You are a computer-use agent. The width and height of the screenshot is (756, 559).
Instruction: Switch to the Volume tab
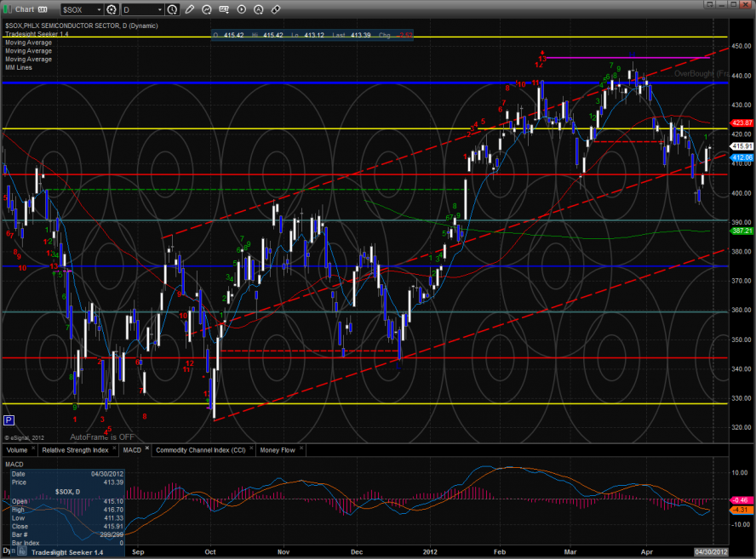tap(17, 449)
